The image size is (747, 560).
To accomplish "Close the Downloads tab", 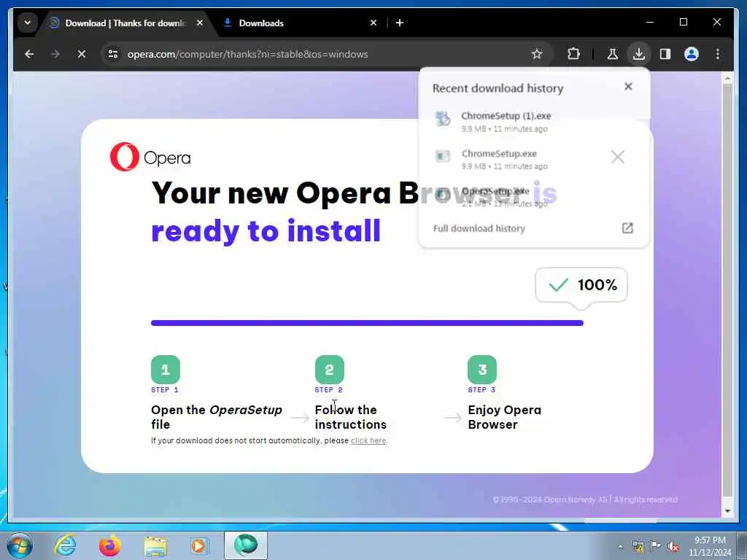I will 373,23.
